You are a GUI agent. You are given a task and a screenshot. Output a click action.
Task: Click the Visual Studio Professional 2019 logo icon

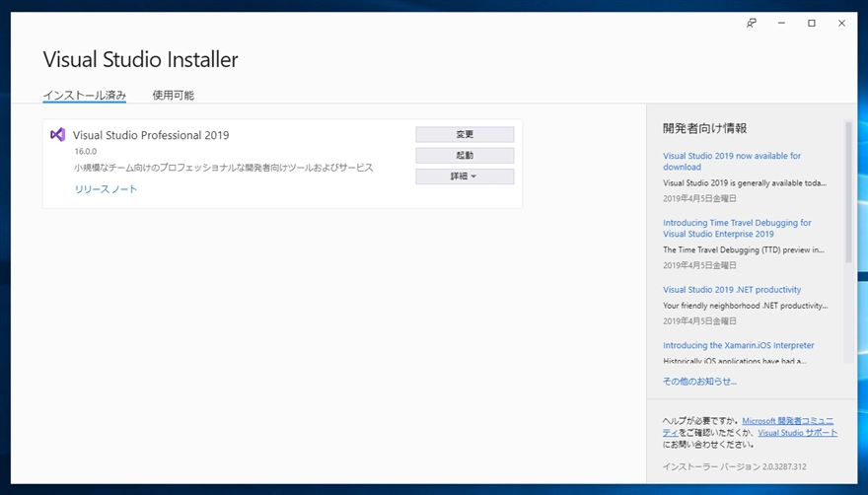point(57,134)
